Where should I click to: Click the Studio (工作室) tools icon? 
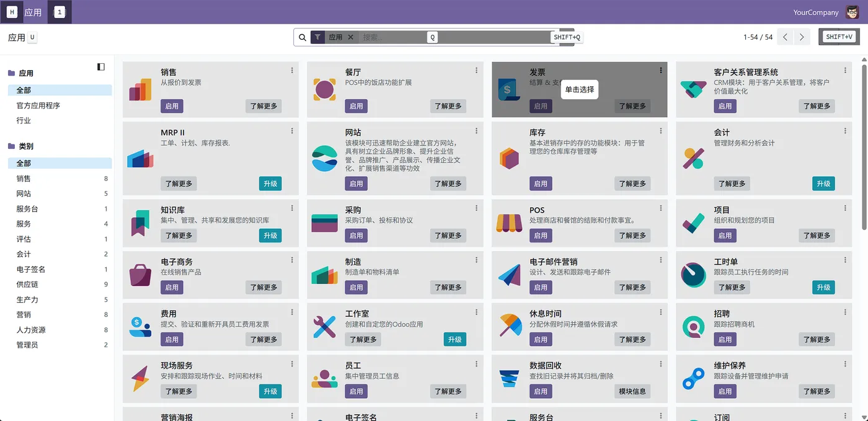(x=325, y=327)
